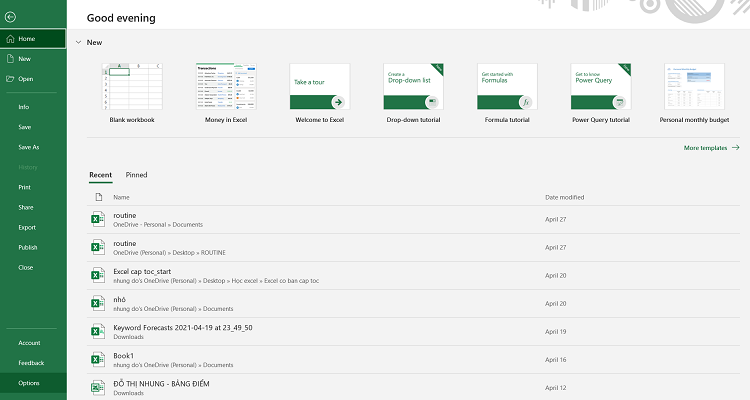Open the Blank workbook template
The image size is (750, 400).
point(132,93)
